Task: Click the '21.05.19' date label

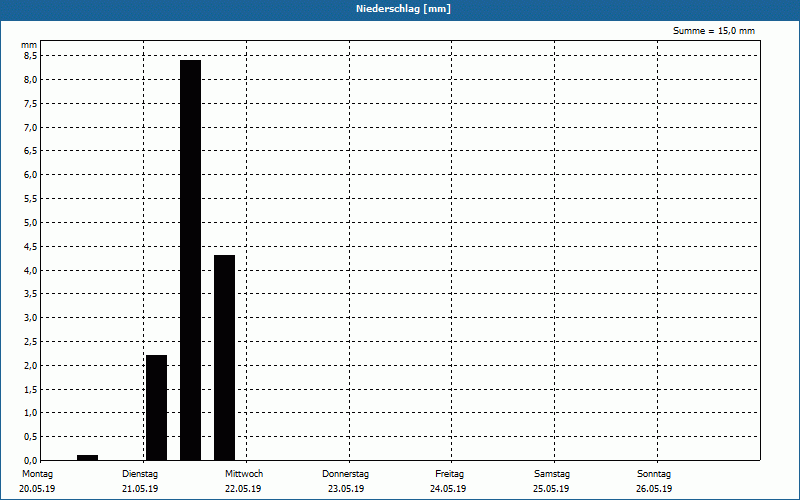Action: 140,489
